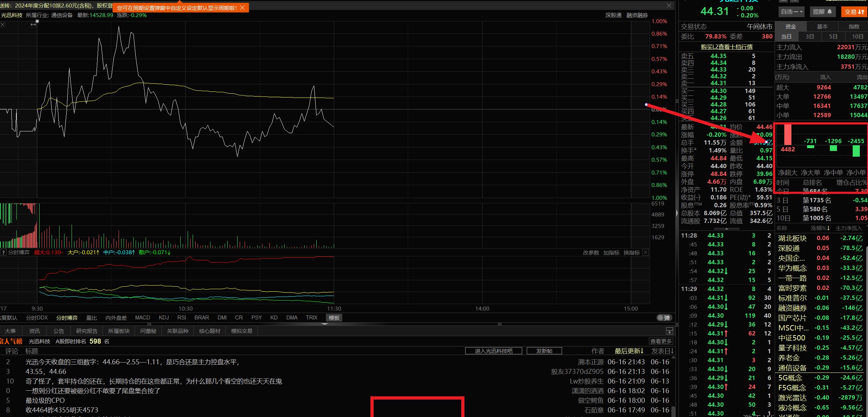Select the 分时博弈 indicator tab
868x417 pixels.
pyautogui.click(x=67, y=318)
